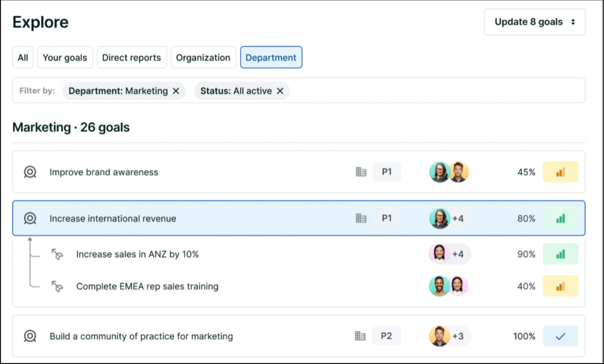This screenshot has height=364, width=604.
Task: Click sub-goal icon for Complete EMEA rep sales training
Action: pos(57,286)
